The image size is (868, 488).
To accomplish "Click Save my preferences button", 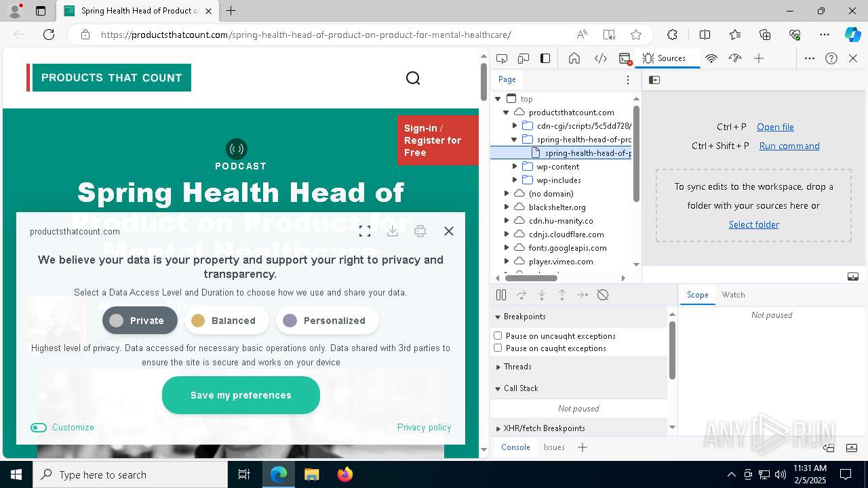I will [241, 395].
